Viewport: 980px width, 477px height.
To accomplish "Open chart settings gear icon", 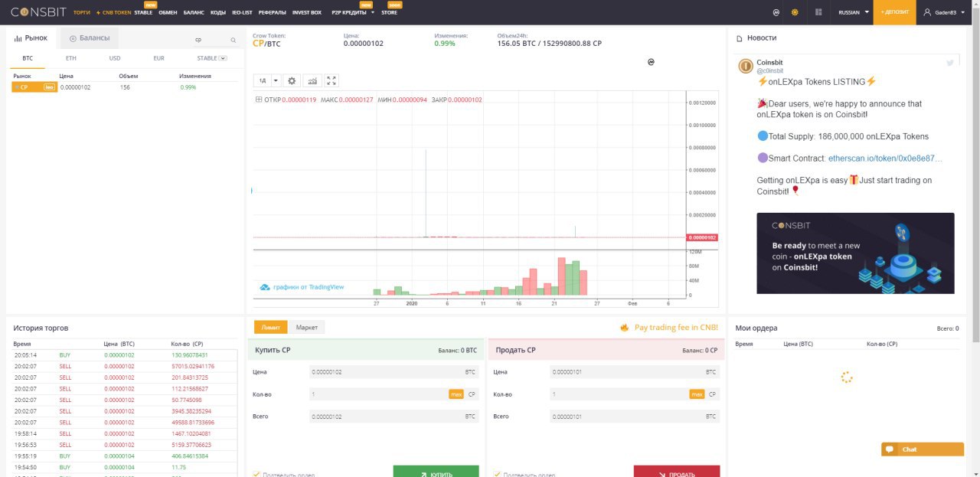I will coord(291,80).
